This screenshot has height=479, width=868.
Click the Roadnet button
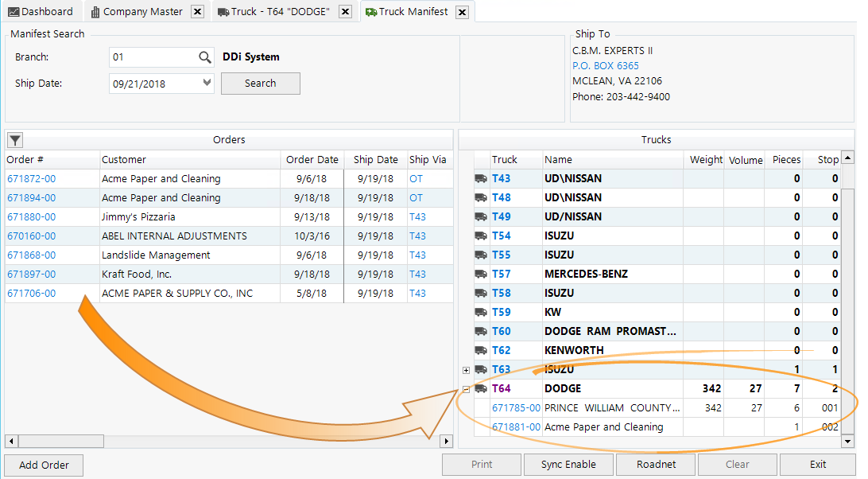(x=657, y=465)
